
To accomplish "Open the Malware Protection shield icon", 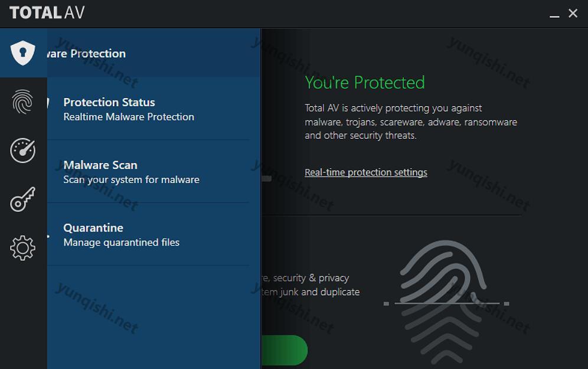I will click(23, 53).
